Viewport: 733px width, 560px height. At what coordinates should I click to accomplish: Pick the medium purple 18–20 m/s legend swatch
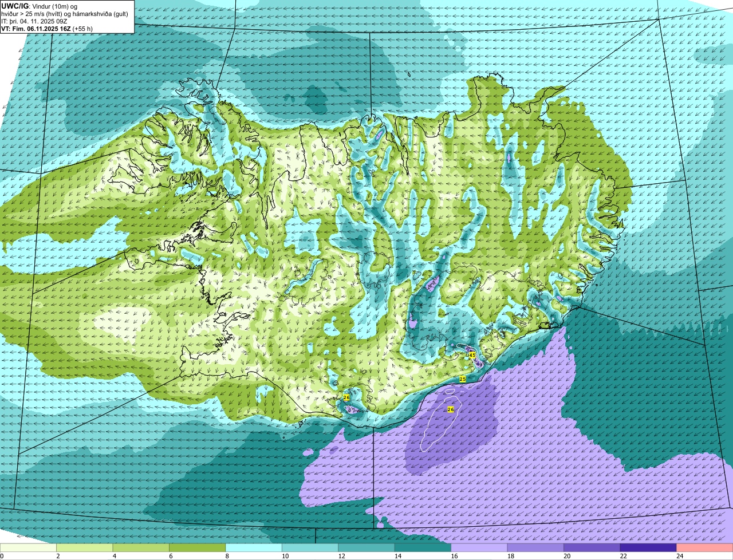536,548
